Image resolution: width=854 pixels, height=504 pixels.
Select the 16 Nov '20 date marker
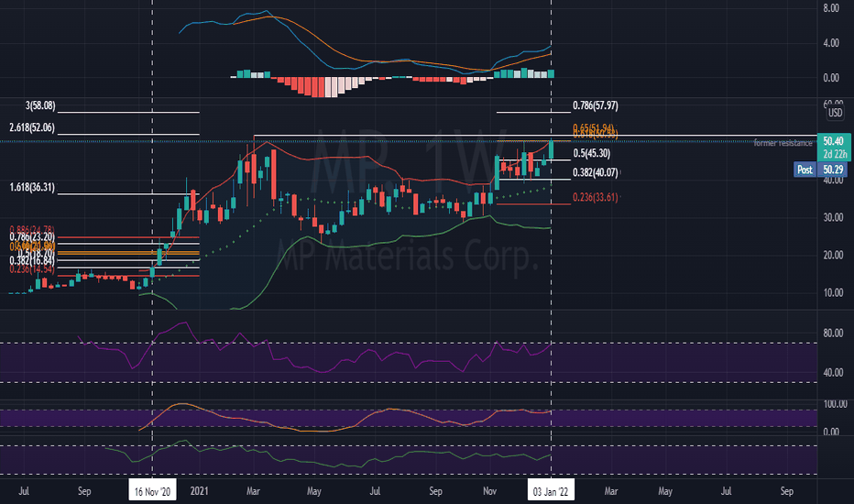[x=152, y=491]
